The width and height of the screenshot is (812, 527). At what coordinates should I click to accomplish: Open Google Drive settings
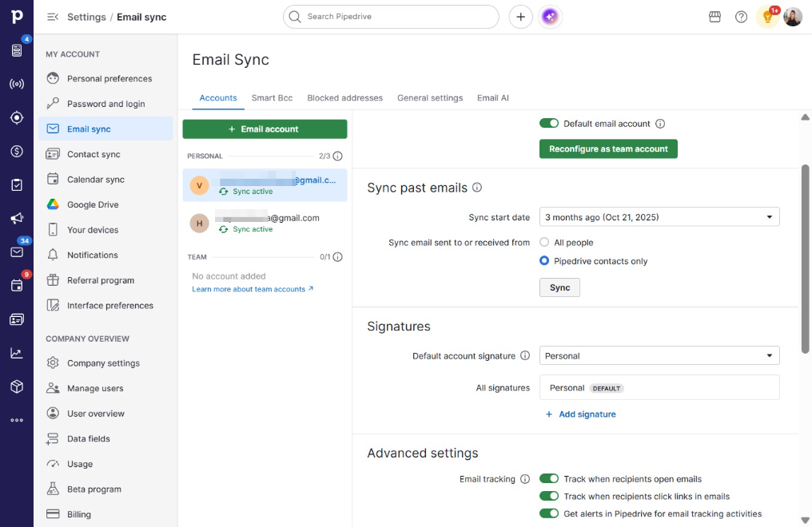(x=105, y=204)
